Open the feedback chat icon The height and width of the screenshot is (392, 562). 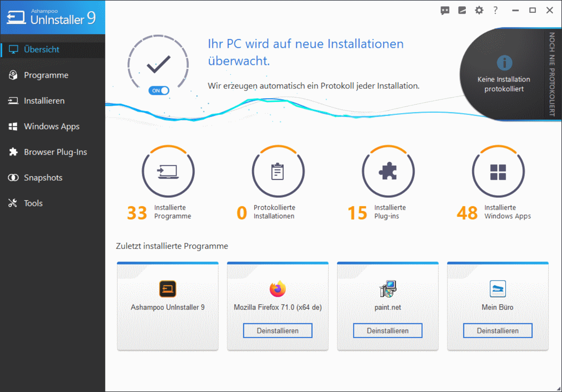point(445,11)
